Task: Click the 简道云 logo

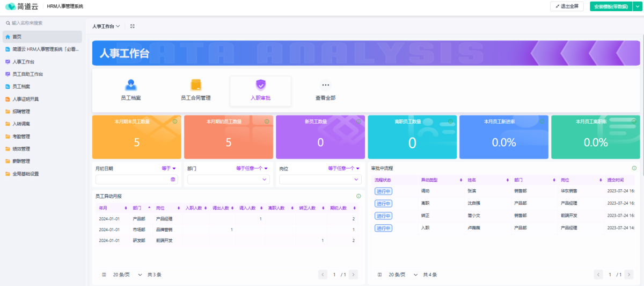Action: pos(22,6)
